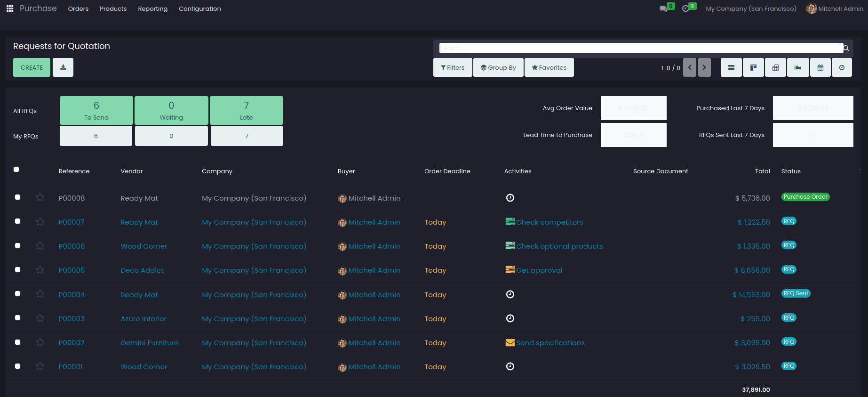This screenshot has height=397, width=868.
Task: Open activity clock for P00003
Action: point(510,318)
